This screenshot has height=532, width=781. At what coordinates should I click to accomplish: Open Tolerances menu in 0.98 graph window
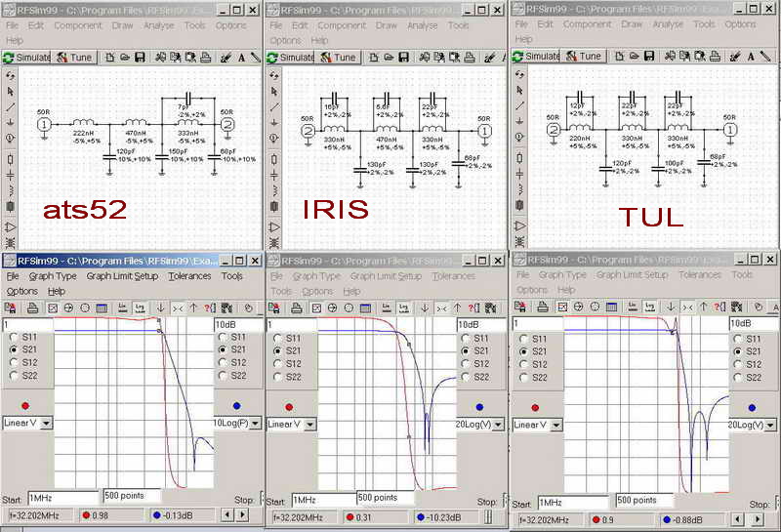pos(189,276)
